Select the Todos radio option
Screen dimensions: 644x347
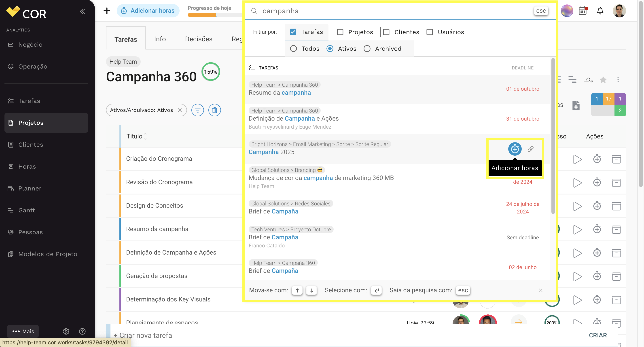(x=294, y=49)
